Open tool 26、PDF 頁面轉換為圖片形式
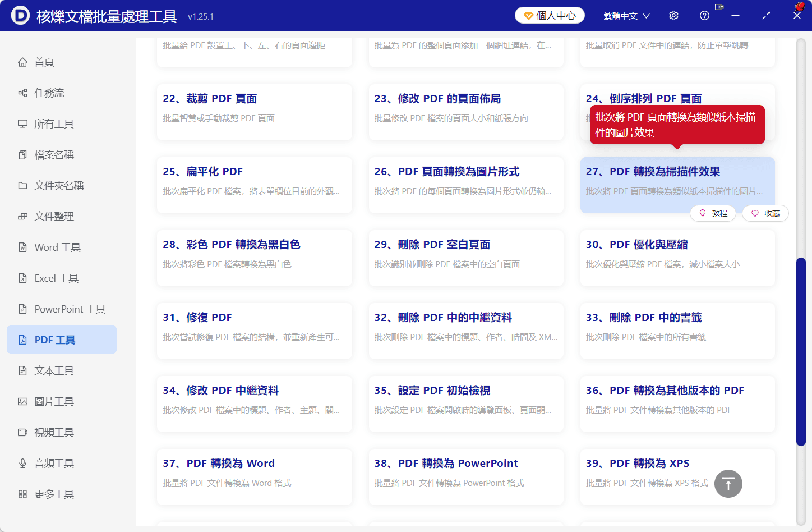Screen dimensions: 812x532 [x=466, y=185]
